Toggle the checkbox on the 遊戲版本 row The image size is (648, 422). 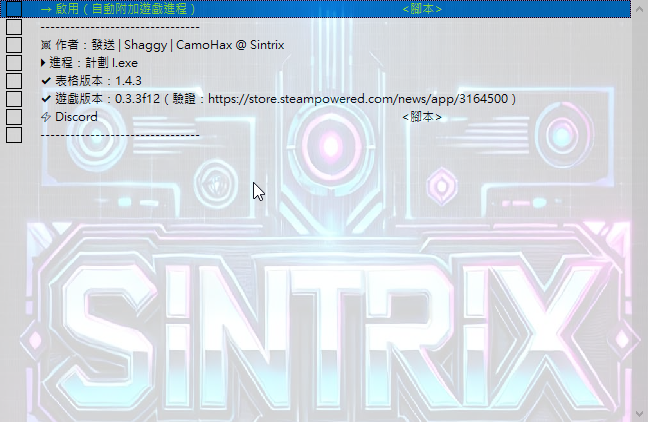tap(14, 99)
